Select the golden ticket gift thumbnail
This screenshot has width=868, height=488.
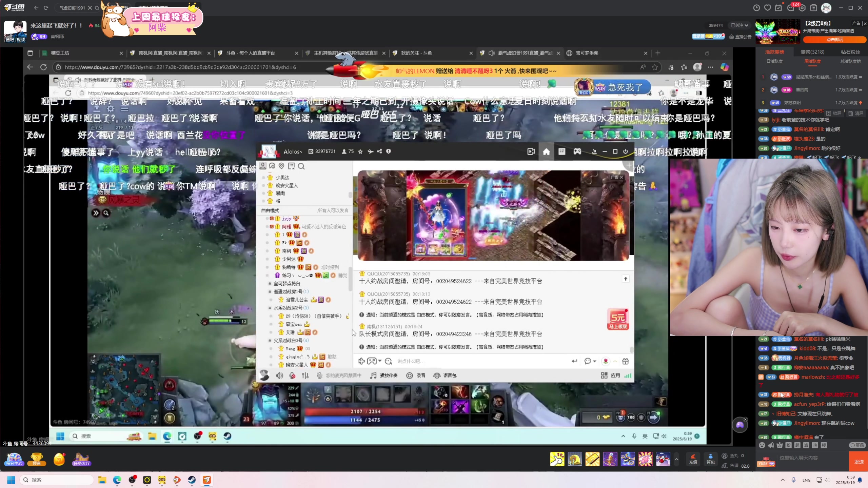[592, 459]
